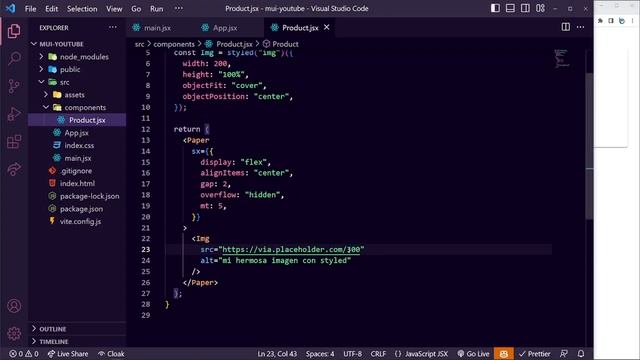
Task: Open Explorer views and more actions ellipsis
Action: pos(113,27)
